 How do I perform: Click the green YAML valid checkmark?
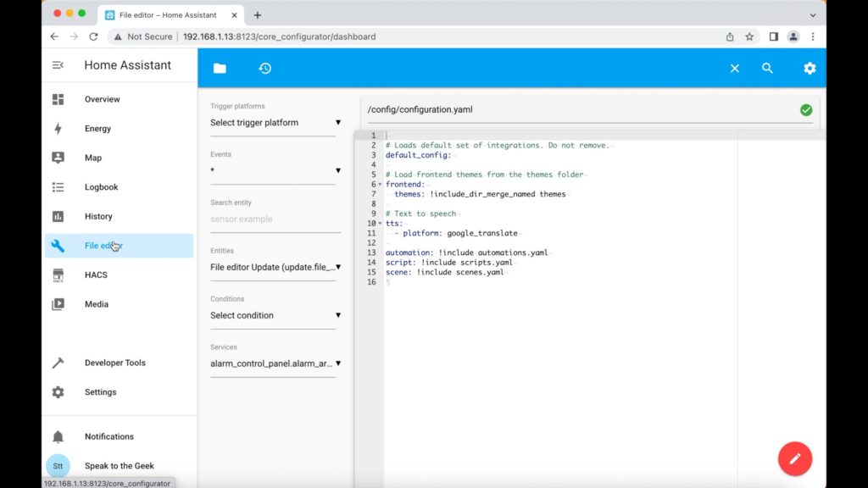[x=806, y=109]
